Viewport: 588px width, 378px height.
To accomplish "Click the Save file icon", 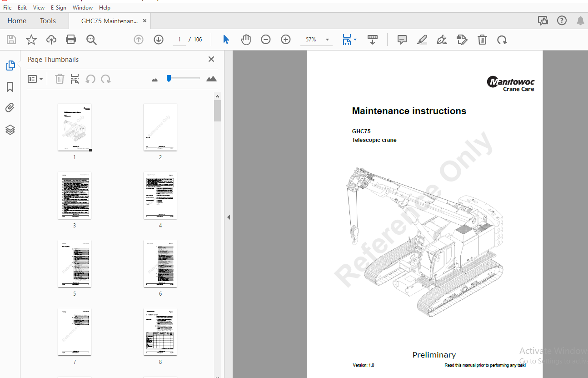I will (11, 40).
